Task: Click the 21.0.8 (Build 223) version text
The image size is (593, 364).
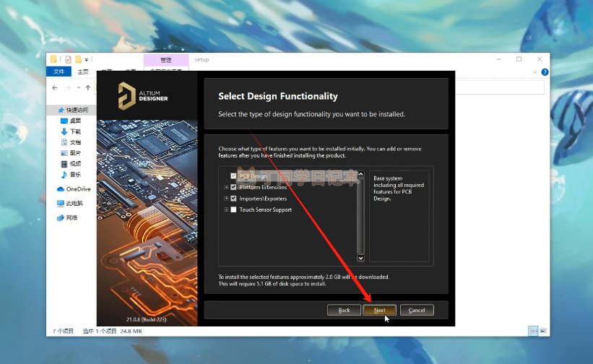Action: [147, 319]
